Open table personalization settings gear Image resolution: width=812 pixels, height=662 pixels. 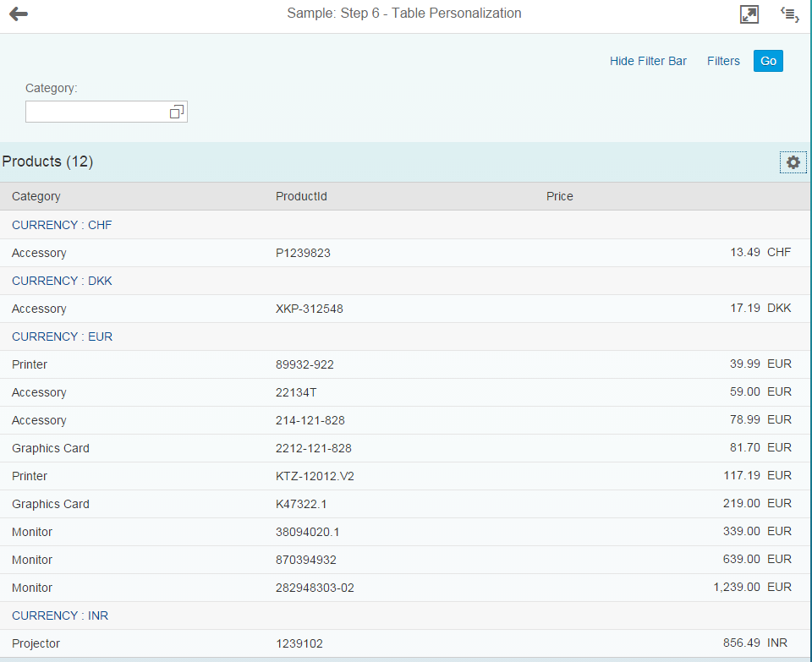click(793, 162)
